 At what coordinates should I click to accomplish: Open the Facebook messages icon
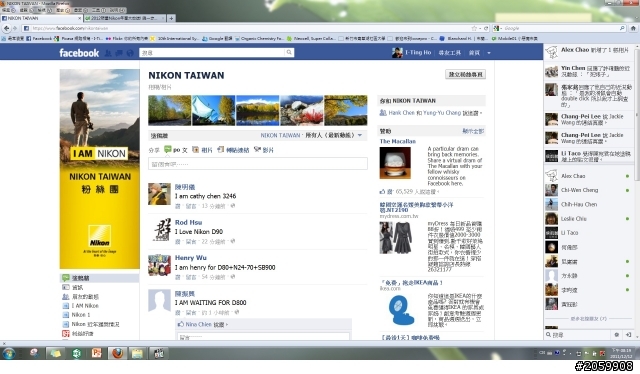pyautogui.click(x=119, y=53)
